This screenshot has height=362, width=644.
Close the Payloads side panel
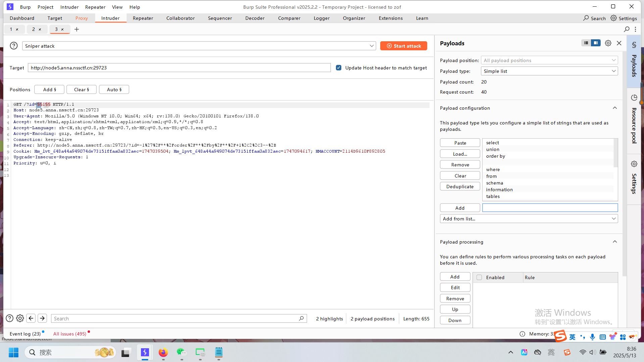click(x=619, y=43)
